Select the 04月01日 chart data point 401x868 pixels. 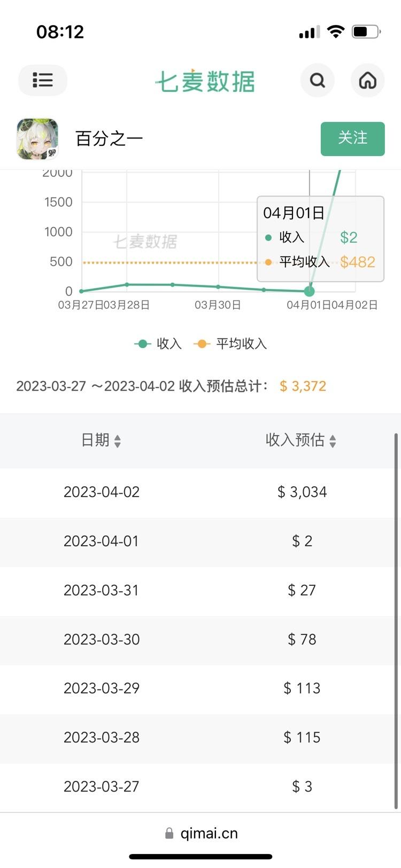pyautogui.click(x=309, y=291)
